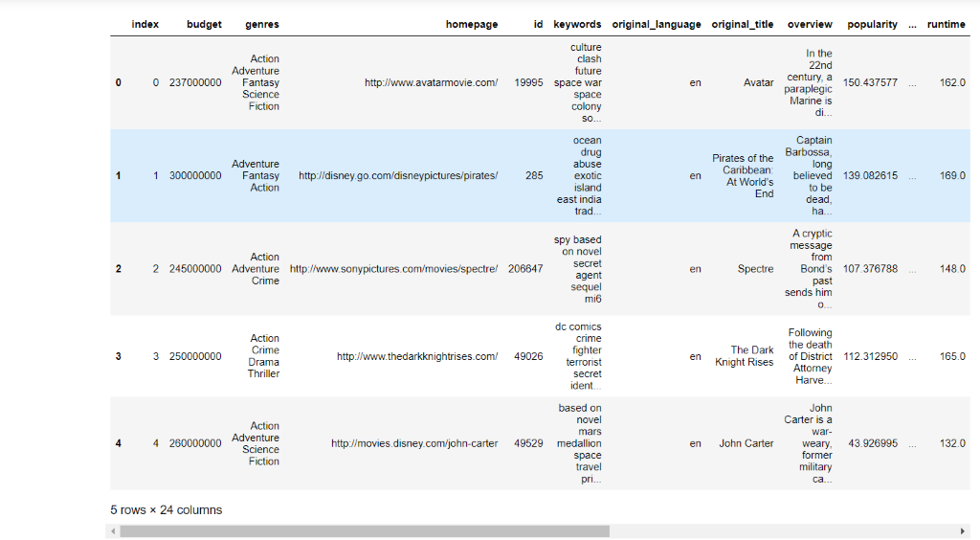Select the 'budget' column header

tap(204, 24)
